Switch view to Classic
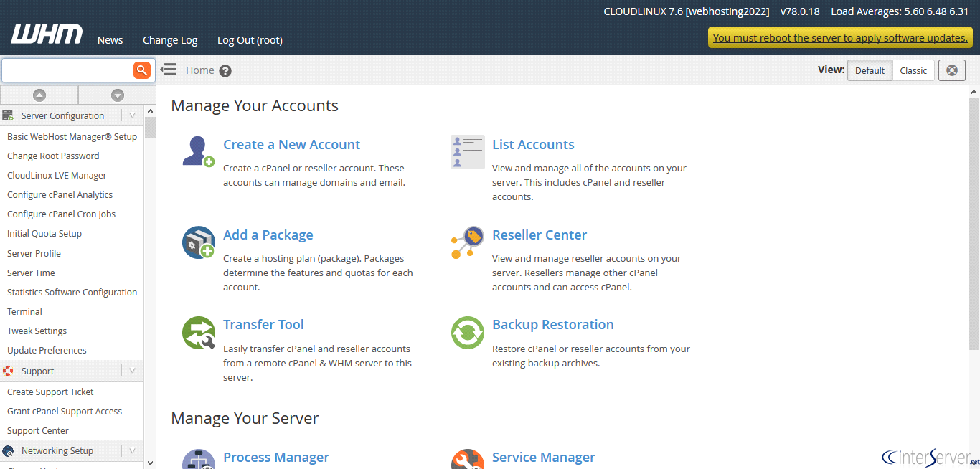The height and width of the screenshot is (469, 980). pos(913,70)
